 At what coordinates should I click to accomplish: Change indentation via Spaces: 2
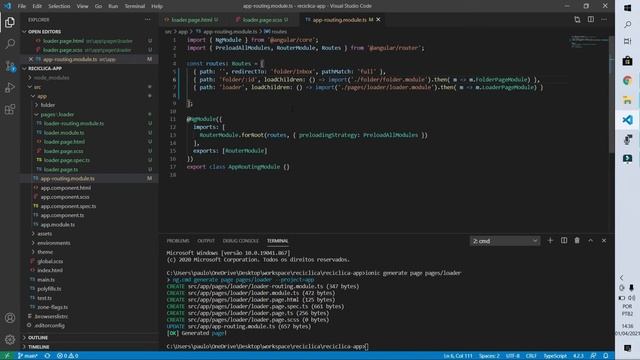pos(489,356)
